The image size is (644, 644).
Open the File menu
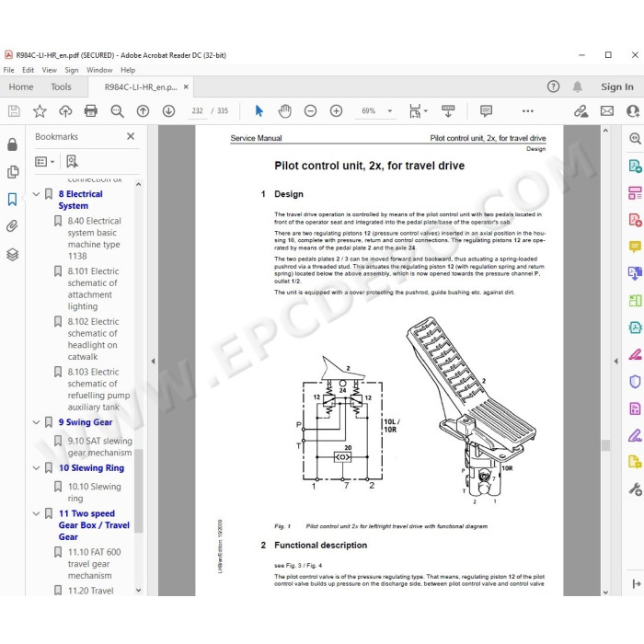[8, 70]
